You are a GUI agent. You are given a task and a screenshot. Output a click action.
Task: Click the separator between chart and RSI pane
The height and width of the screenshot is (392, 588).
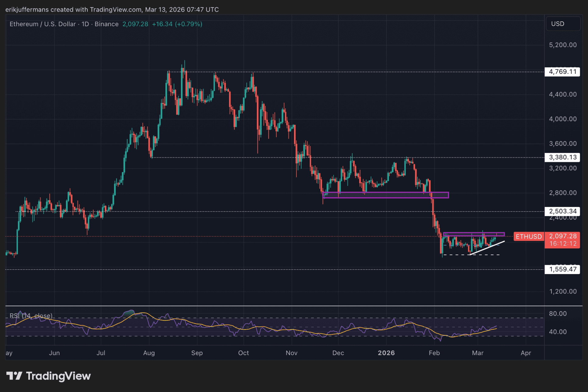pyautogui.click(x=274, y=306)
